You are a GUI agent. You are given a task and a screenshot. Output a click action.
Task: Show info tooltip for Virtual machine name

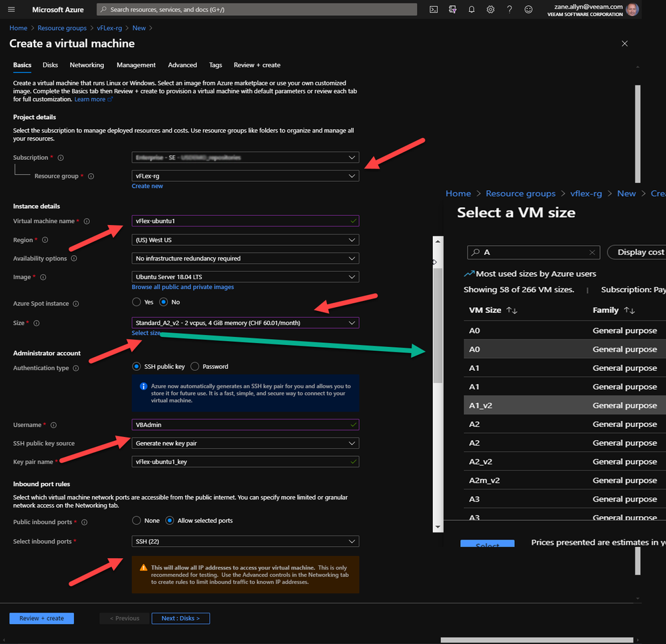87,221
